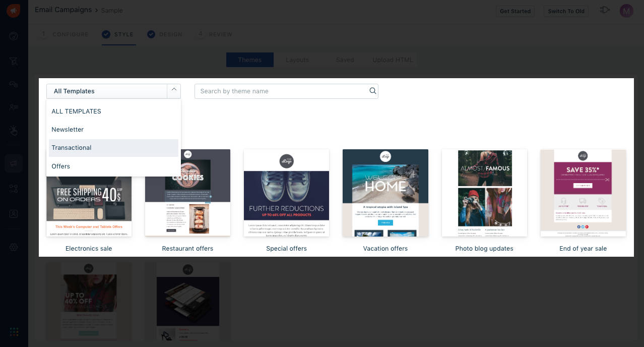Choose the Transactional template category
The width and height of the screenshot is (644, 347).
tap(72, 148)
